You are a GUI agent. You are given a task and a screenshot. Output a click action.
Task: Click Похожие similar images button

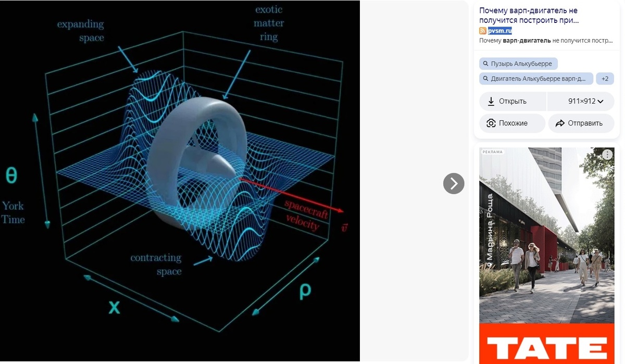[x=512, y=123]
